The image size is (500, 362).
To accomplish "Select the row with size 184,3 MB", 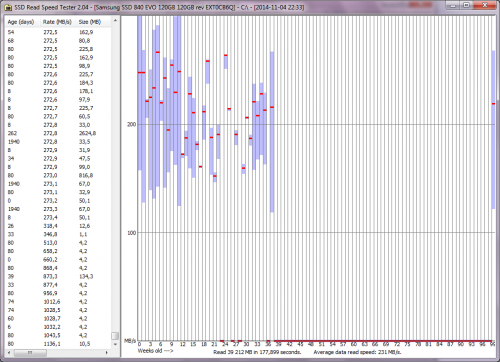I will pos(58,83).
